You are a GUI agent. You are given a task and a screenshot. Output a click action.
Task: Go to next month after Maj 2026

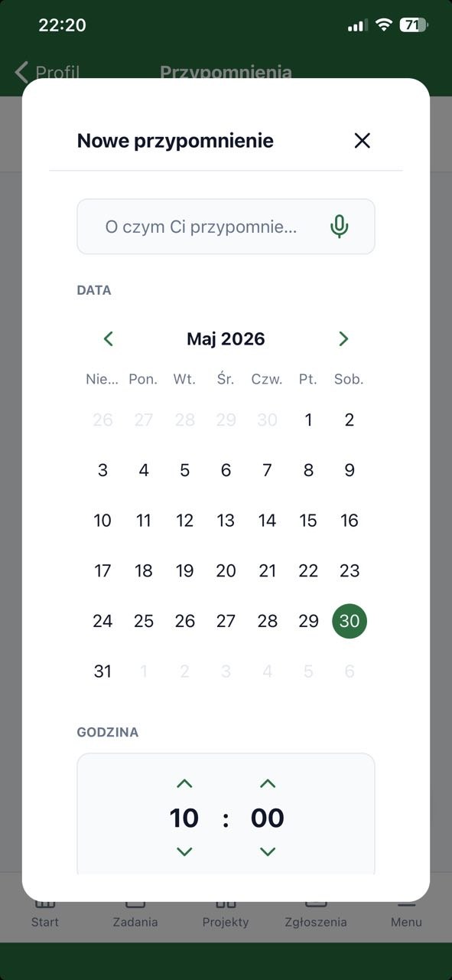[343, 338]
